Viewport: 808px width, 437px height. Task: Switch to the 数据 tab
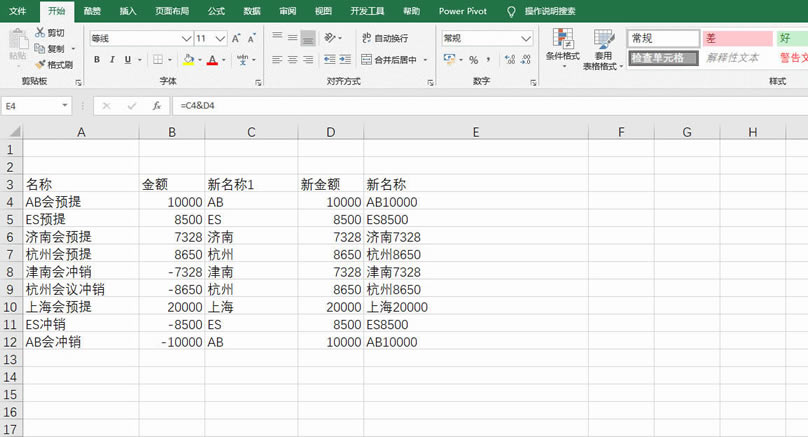tap(252, 11)
